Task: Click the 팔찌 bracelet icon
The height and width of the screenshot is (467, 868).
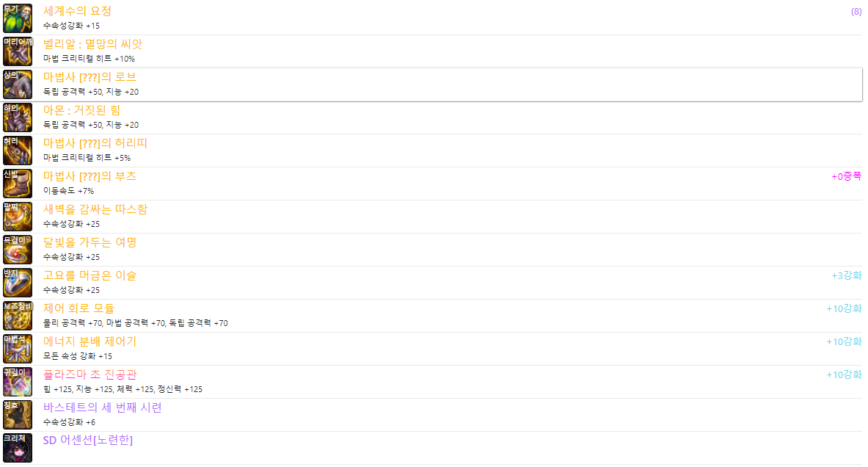Action: click(x=17, y=217)
